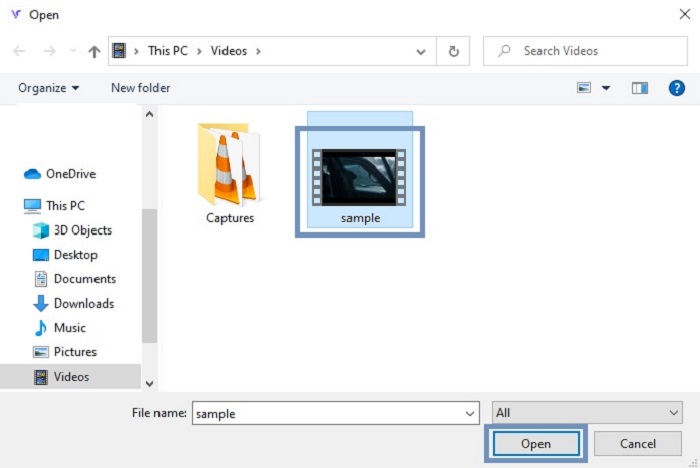Click the navigation pane scroll down arrow

pyautogui.click(x=150, y=384)
